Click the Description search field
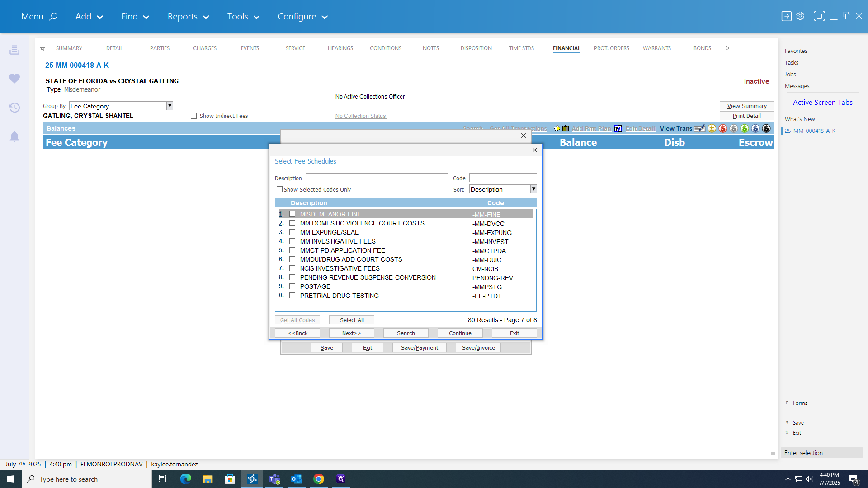 (x=377, y=178)
